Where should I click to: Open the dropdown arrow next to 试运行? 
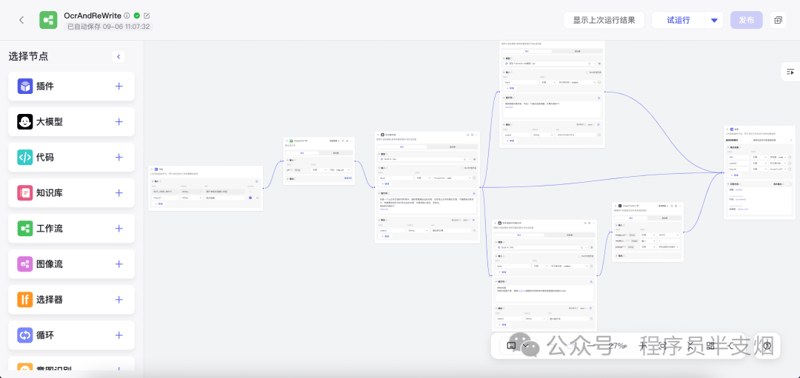(714, 20)
